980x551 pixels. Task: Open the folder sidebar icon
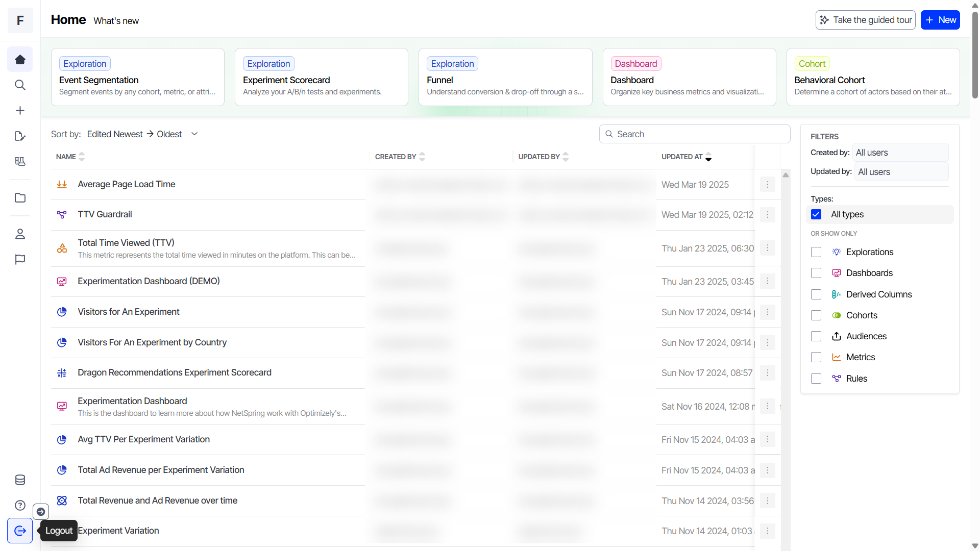coord(20,198)
